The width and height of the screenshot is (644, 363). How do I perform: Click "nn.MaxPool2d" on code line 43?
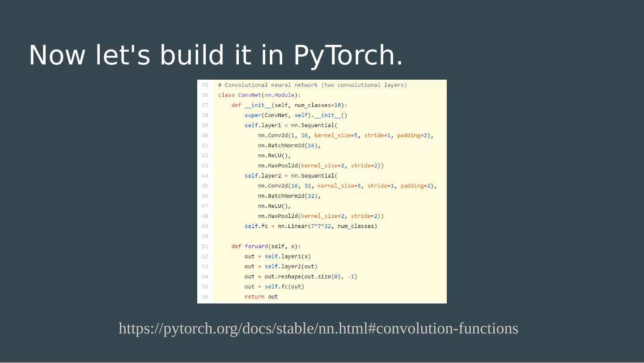[x=278, y=166]
